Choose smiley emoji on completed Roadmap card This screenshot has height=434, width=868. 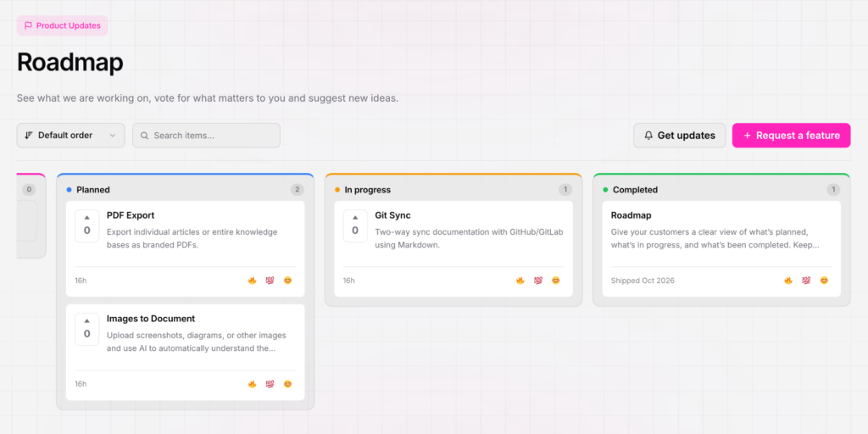tap(824, 281)
